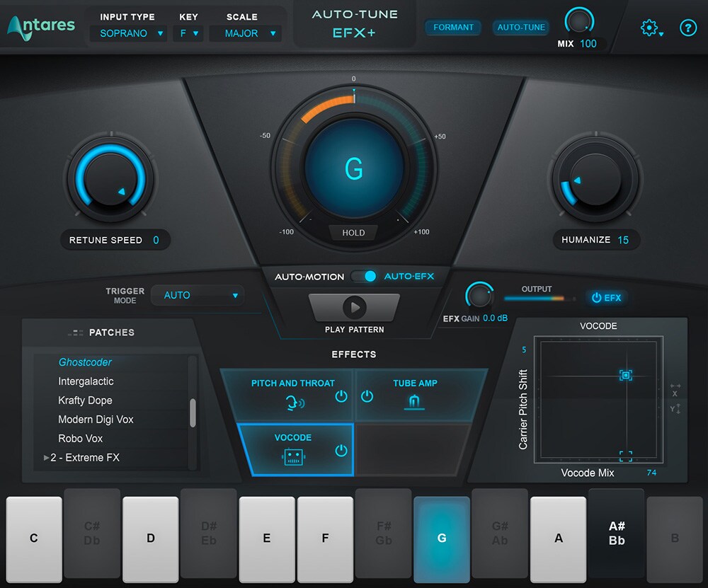Click the Carrier Pitch Shift value 5
The height and width of the screenshot is (588, 708).
(x=524, y=350)
